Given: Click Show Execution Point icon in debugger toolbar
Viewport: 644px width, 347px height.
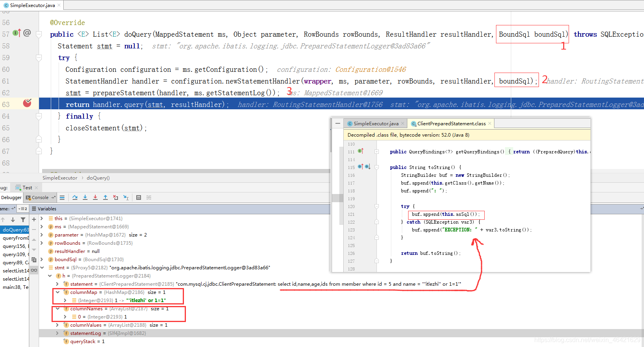Looking at the screenshot, I should 62,198.
